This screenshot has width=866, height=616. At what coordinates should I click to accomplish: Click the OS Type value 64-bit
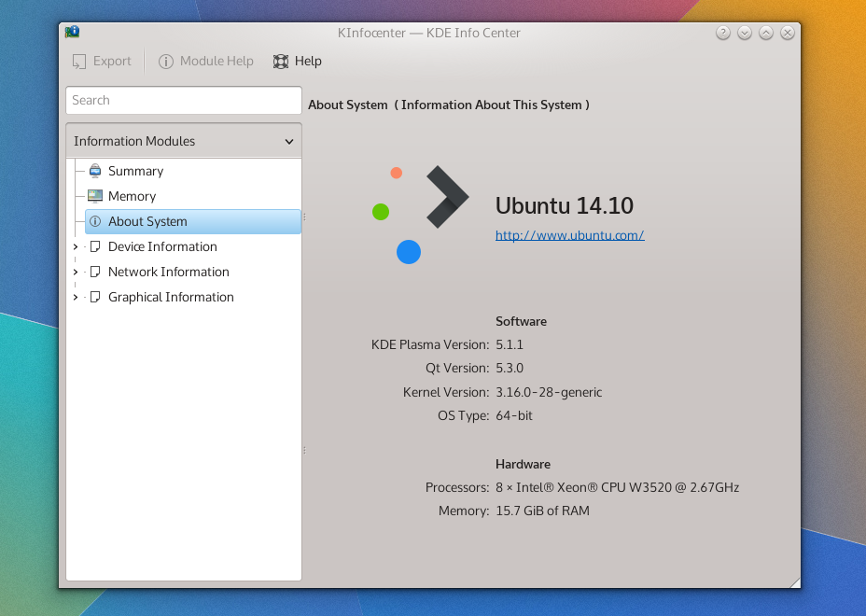[513, 415]
